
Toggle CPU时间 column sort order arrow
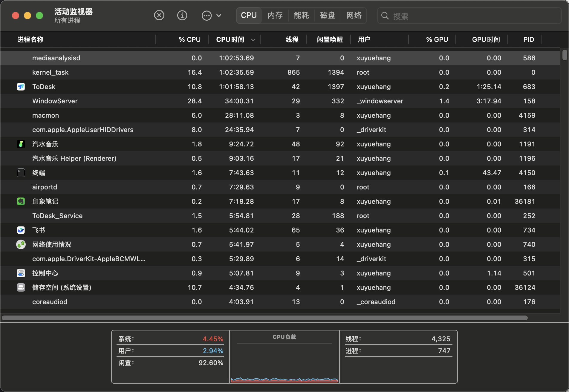(253, 40)
